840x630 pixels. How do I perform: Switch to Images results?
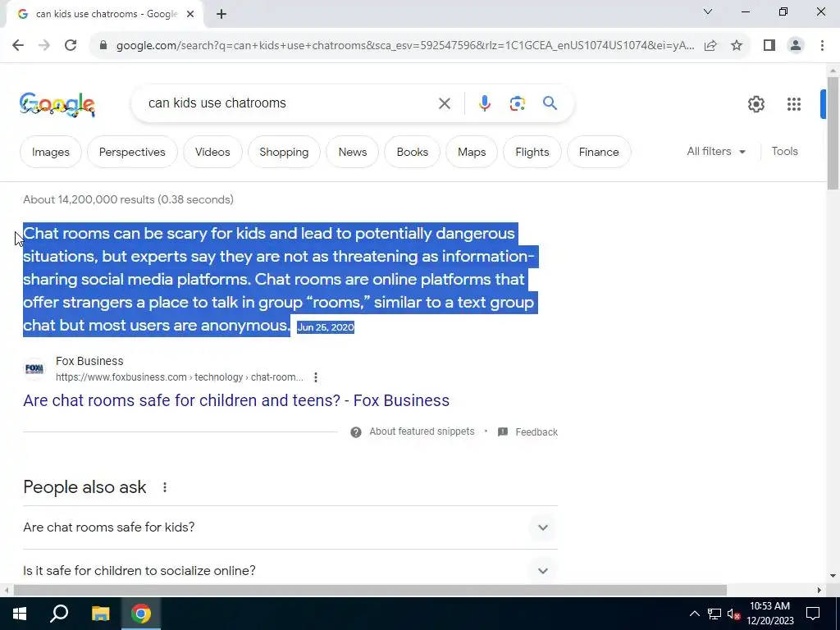point(50,152)
